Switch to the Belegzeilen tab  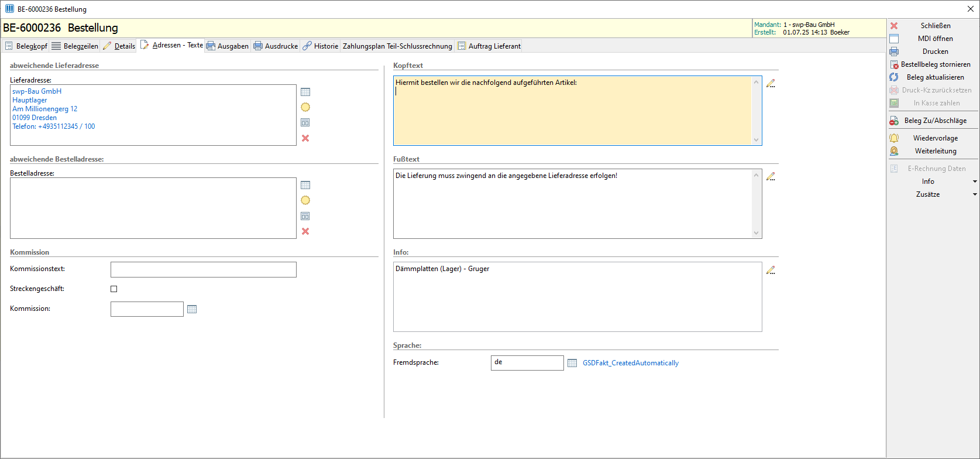coord(74,46)
